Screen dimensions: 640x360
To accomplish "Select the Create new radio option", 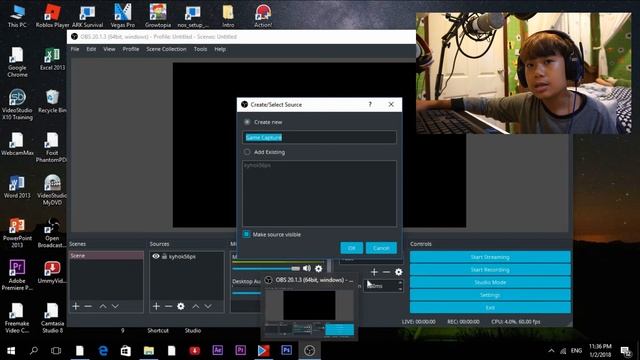I will pyautogui.click(x=247, y=122).
